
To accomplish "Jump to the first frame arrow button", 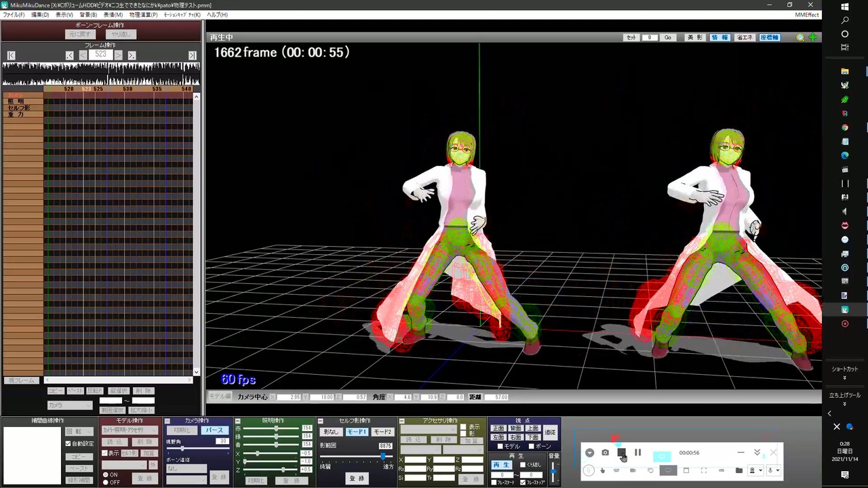I will click(x=12, y=55).
